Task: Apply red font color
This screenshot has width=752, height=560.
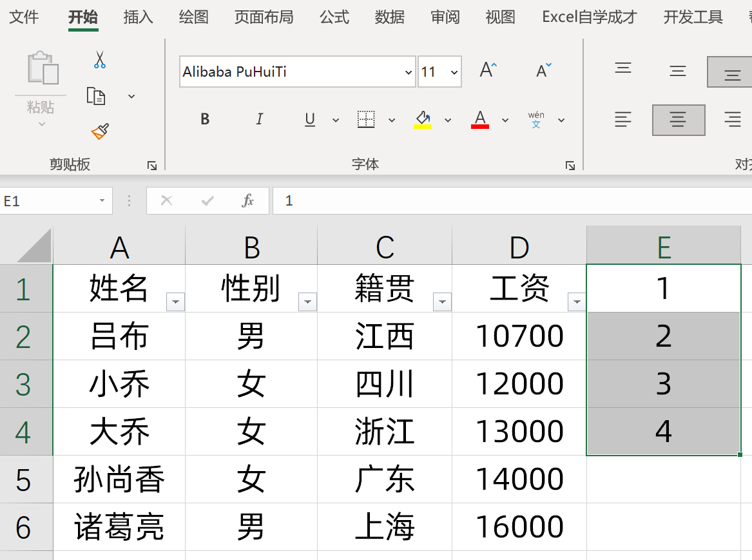Action: (x=480, y=119)
